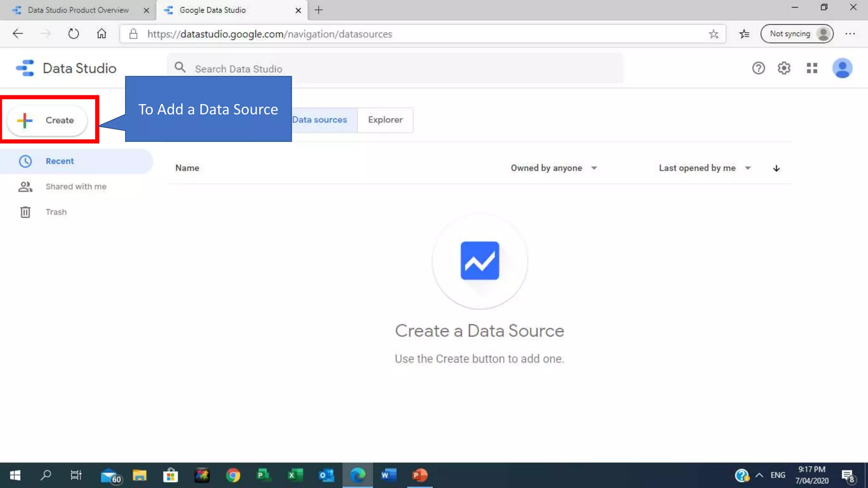Open Word from taskbar
The image size is (868, 488).
point(388,475)
